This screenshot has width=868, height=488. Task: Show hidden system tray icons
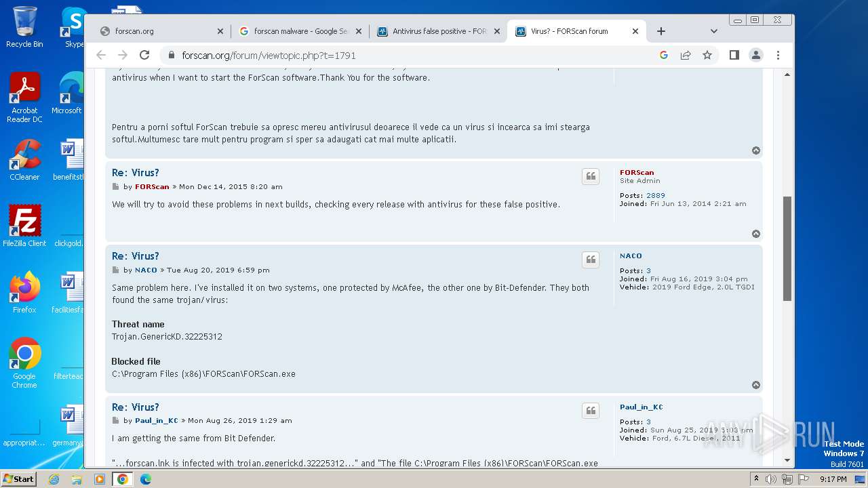pos(756,479)
